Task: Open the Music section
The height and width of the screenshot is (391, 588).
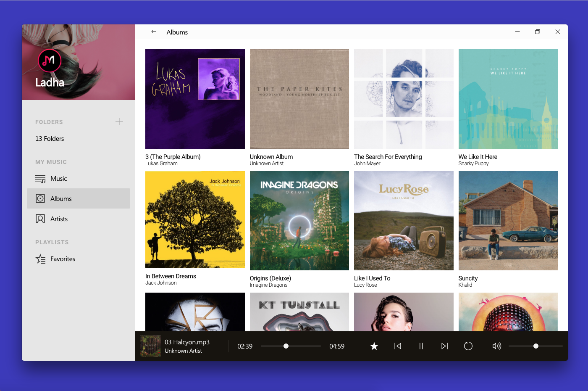Action: (79, 179)
